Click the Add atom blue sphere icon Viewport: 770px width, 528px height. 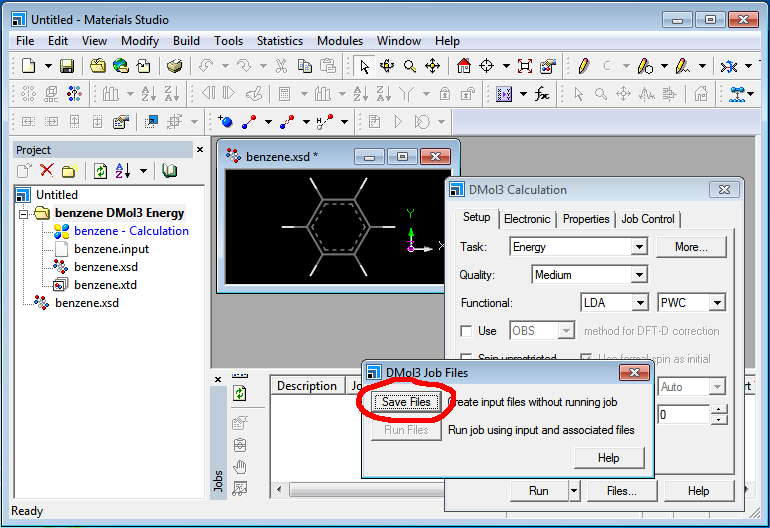point(225,121)
